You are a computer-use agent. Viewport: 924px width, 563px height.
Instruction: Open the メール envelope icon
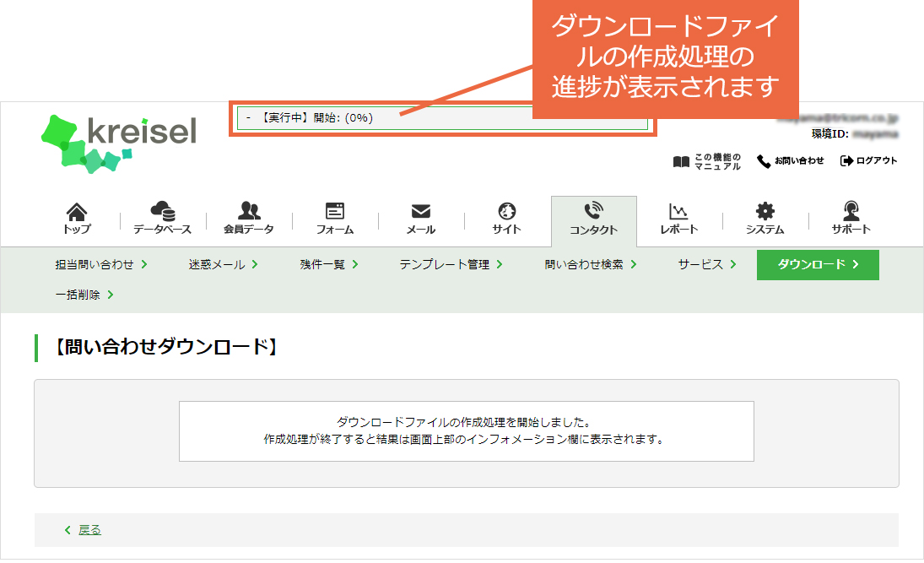(x=421, y=211)
